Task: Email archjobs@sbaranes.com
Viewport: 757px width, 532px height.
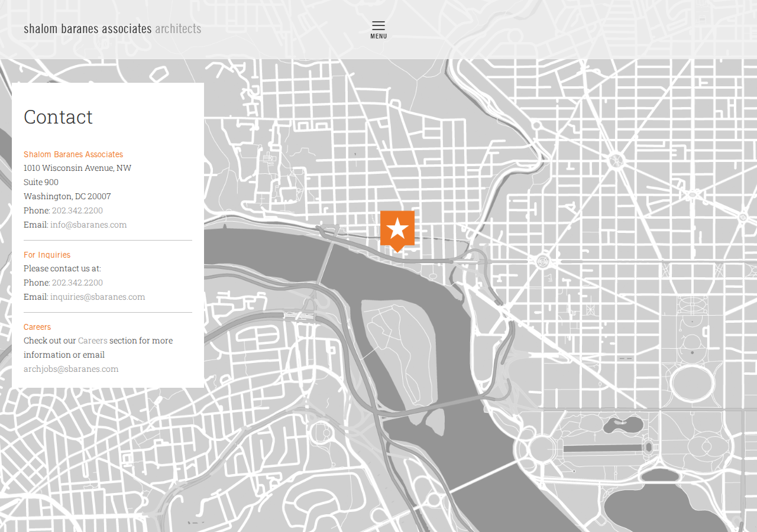Action: pos(71,369)
